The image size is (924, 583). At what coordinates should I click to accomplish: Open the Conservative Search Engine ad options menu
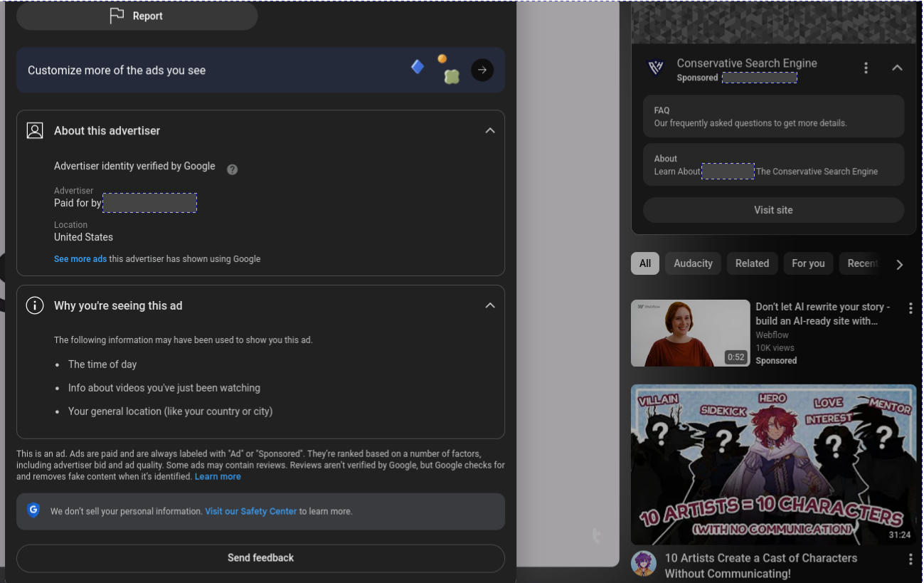click(866, 68)
